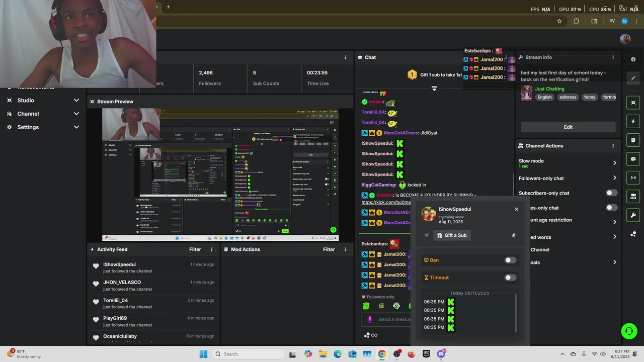Click the lightning bolt icon in sidebar
Screen dimensions: 644x362
(633, 121)
